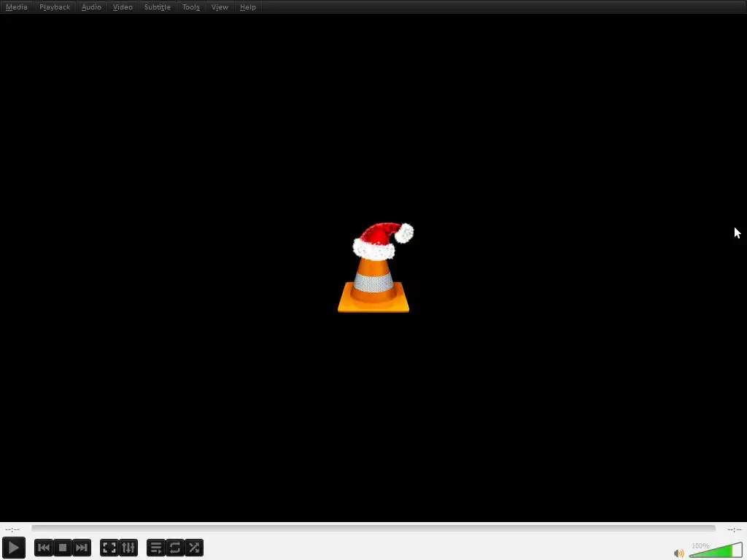Open the Video menu
Screen dimensions: 747x560
[123, 7]
